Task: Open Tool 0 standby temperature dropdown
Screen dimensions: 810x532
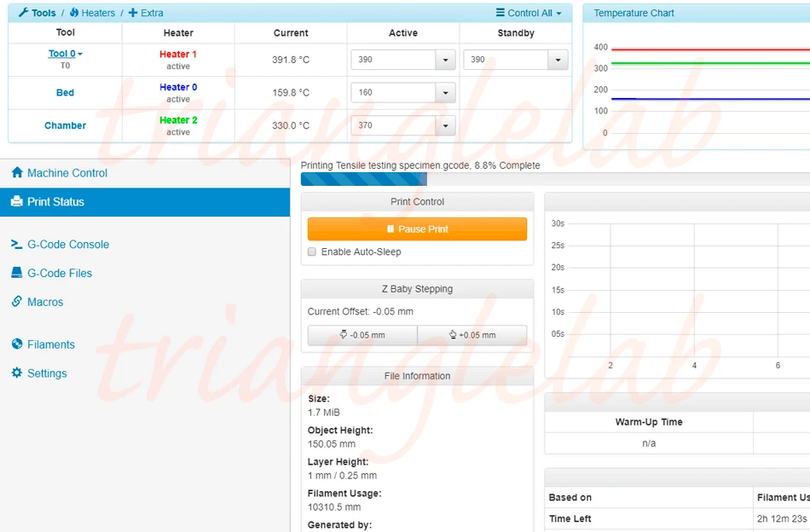Action: 558,60
